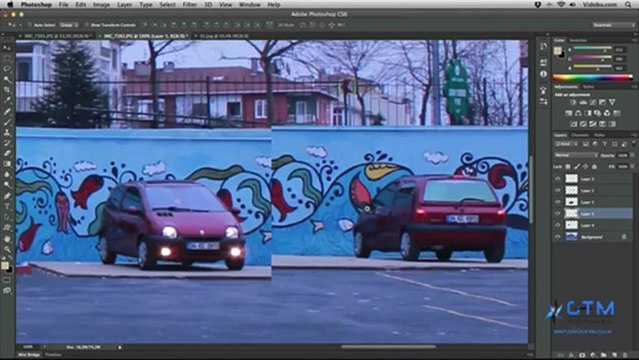Select the Eyedropper tool

click(x=7, y=100)
